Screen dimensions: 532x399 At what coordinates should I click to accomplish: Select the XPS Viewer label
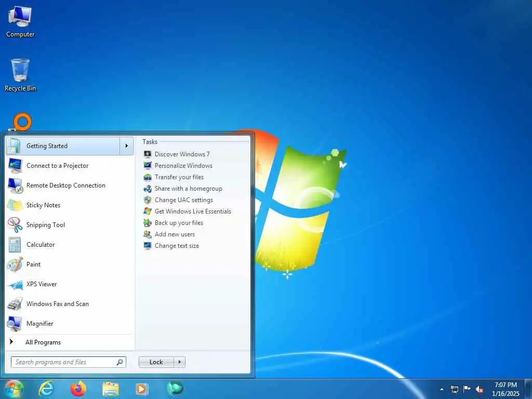pos(42,284)
